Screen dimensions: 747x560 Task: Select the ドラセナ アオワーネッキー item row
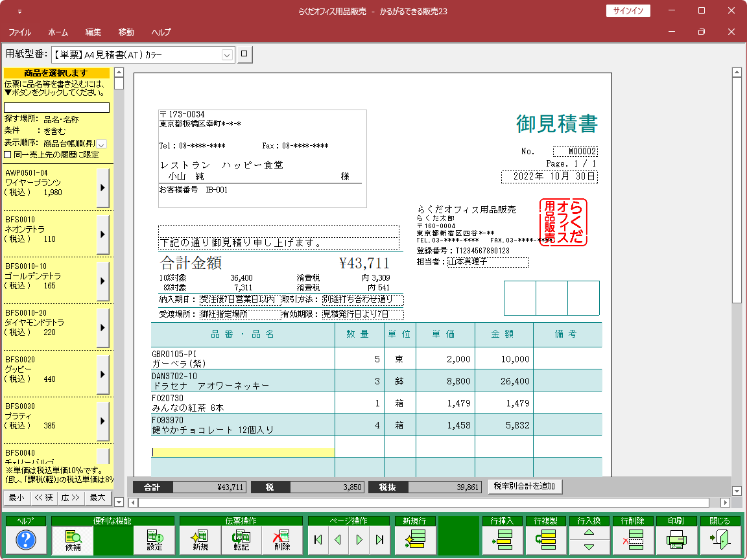[x=376, y=381]
